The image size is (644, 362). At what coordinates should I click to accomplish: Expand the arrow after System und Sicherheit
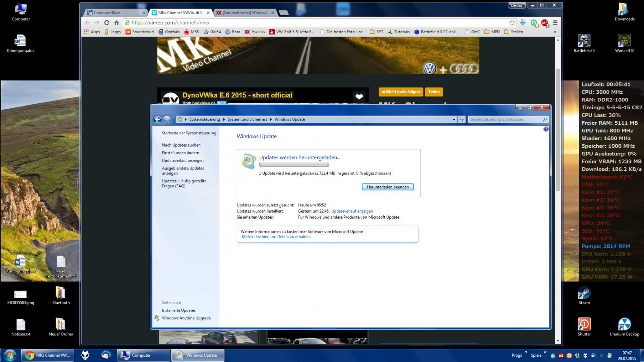pos(271,119)
